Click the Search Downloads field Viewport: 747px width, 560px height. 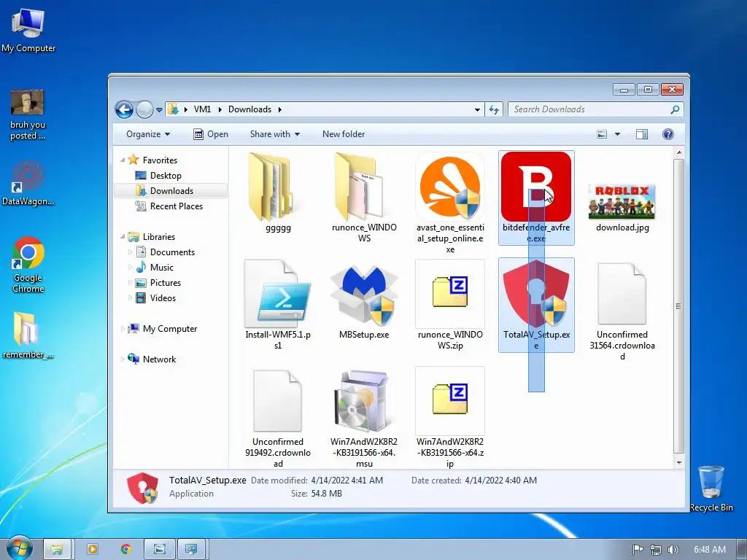coord(595,109)
